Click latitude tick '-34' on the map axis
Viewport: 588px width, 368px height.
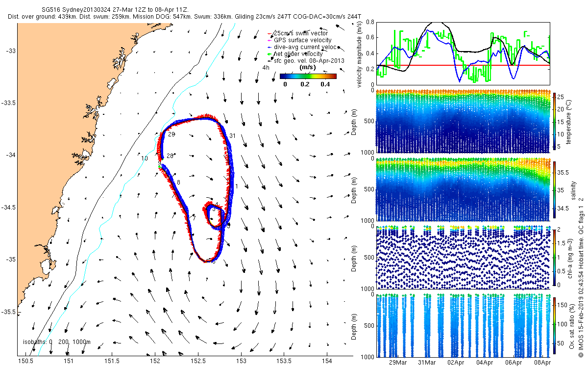pyautogui.click(x=10, y=155)
